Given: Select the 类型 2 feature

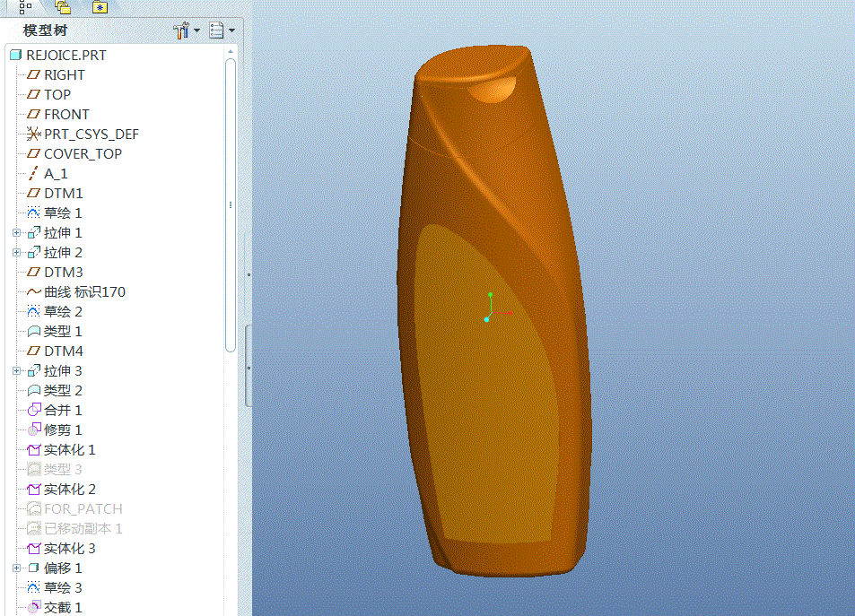Looking at the screenshot, I should point(55,390).
